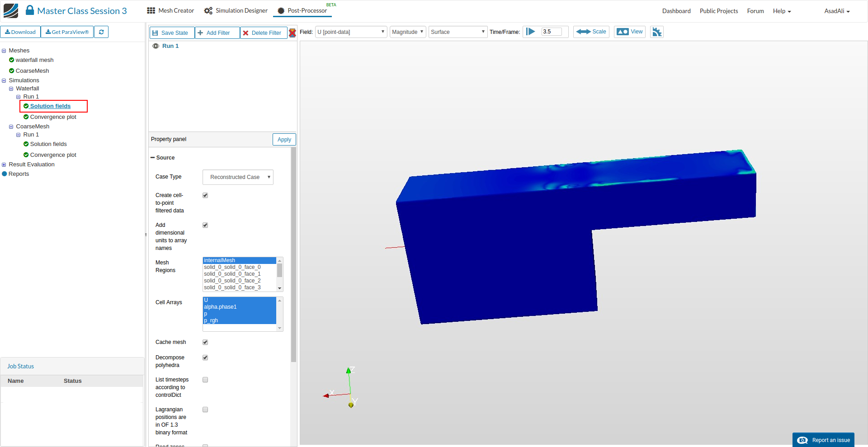The height and width of the screenshot is (447, 868).
Task: Click the Scale arrows button
Action: tap(591, 32)
